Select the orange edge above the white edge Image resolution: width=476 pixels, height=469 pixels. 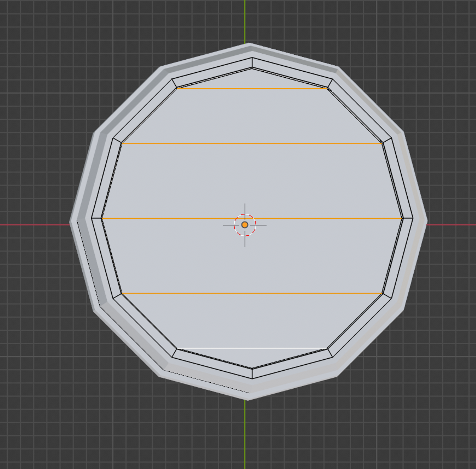[252, 293]
